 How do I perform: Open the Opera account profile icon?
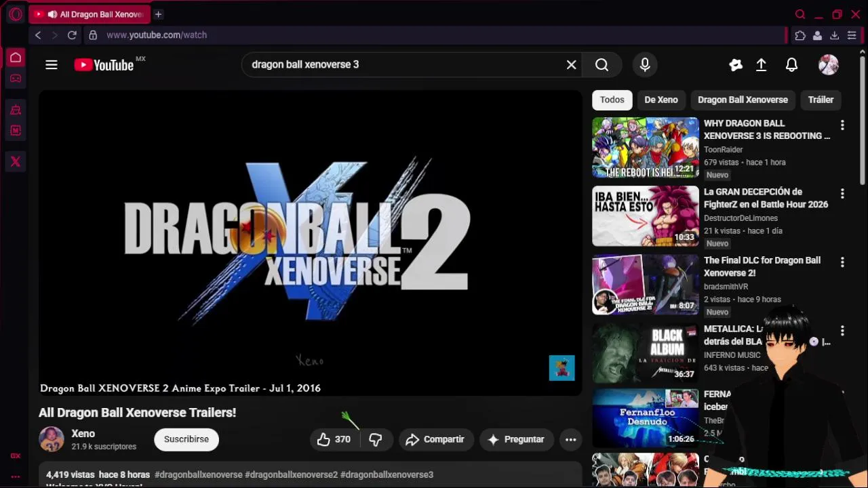(817, 35)
